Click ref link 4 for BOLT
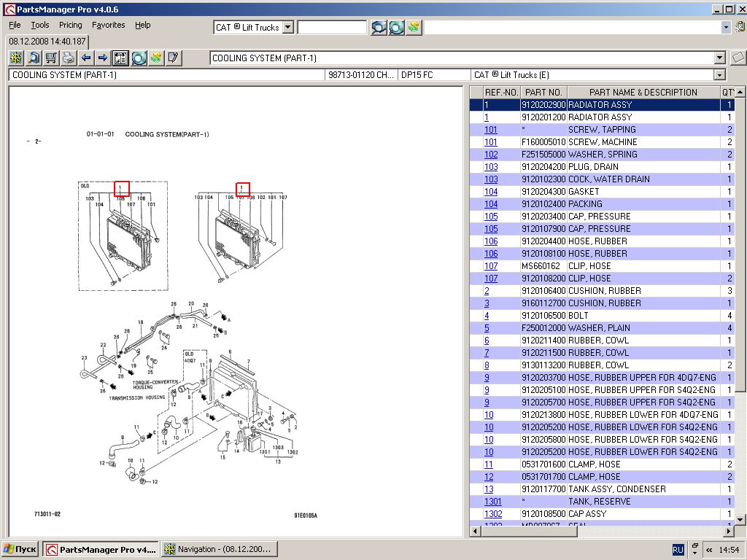Image resolution: width=747 pixels, height=560 pixels. point(487,316)
